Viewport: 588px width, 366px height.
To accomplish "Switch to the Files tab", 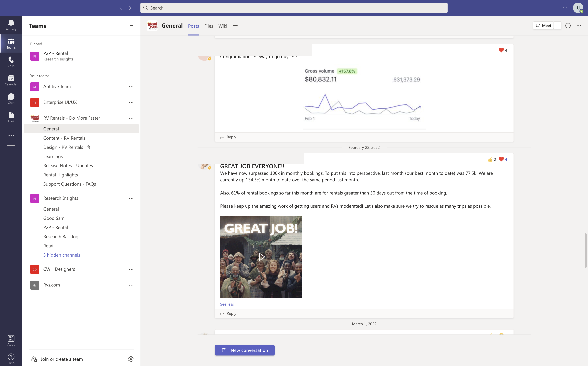I will coord(209,26).
